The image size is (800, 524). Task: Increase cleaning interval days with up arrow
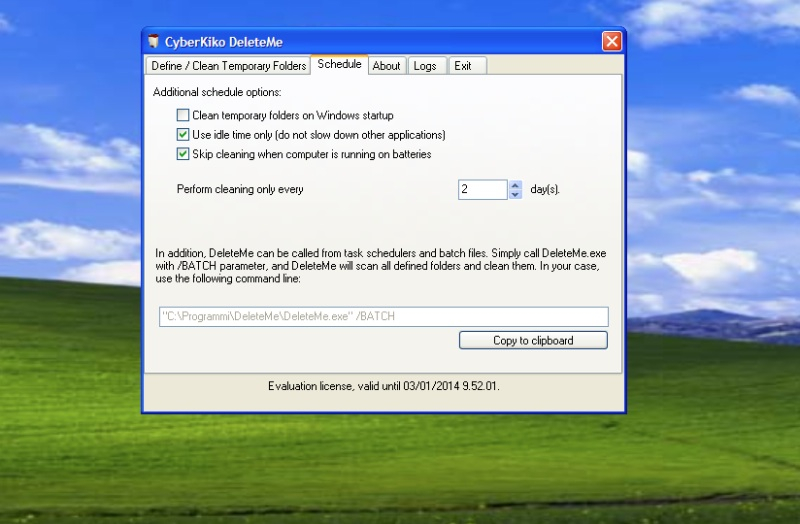point(515,184)
